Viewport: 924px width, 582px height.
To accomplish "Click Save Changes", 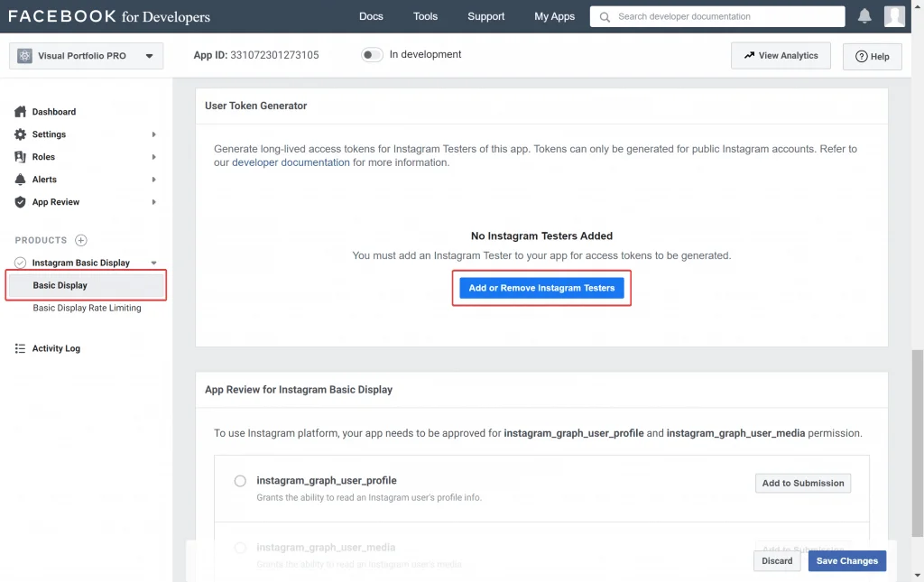I will point(846,560).
